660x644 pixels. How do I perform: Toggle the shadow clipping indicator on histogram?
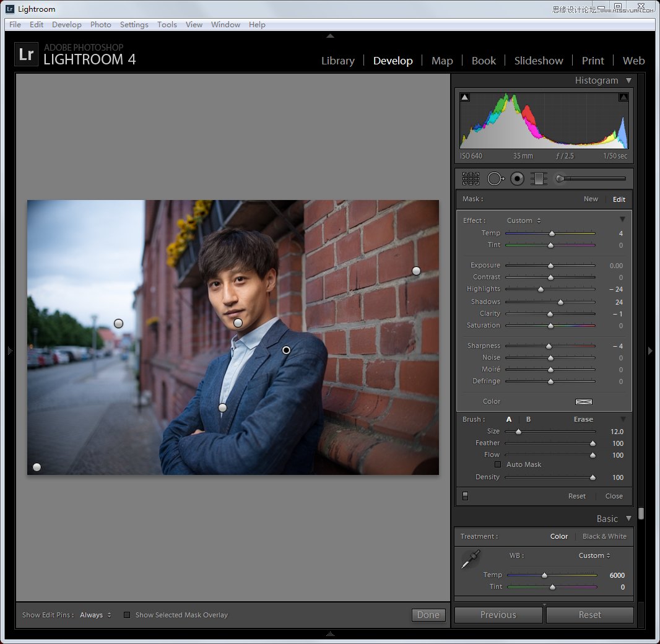pyautogui.click(x=464, y=97)
